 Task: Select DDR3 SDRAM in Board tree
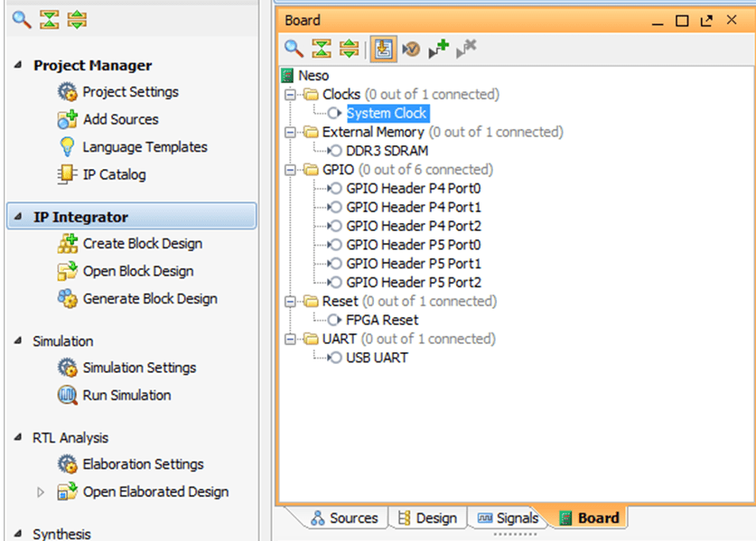pos(387,151)
